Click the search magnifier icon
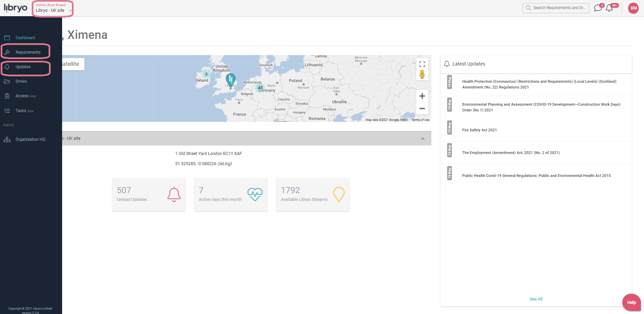The width and height of the screenshot is (644, 314). tap(528, 8)
